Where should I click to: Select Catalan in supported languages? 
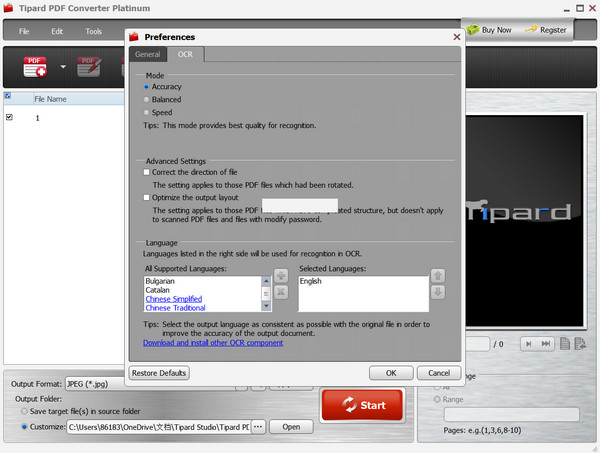(x=157, y=290)
